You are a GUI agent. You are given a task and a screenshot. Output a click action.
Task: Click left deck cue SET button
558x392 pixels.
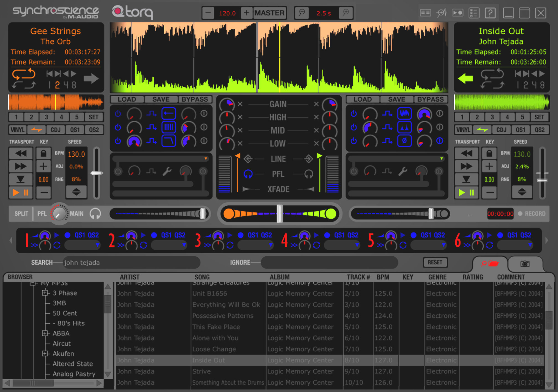click(x=93, y=117)
